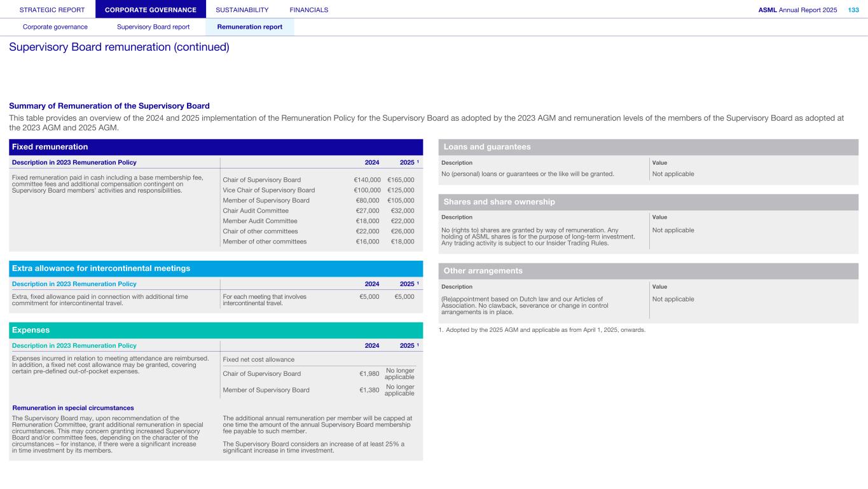The image size is (868, 489).
Task: Switch to the Sustainability tab
Action: [x=242, y=10]
